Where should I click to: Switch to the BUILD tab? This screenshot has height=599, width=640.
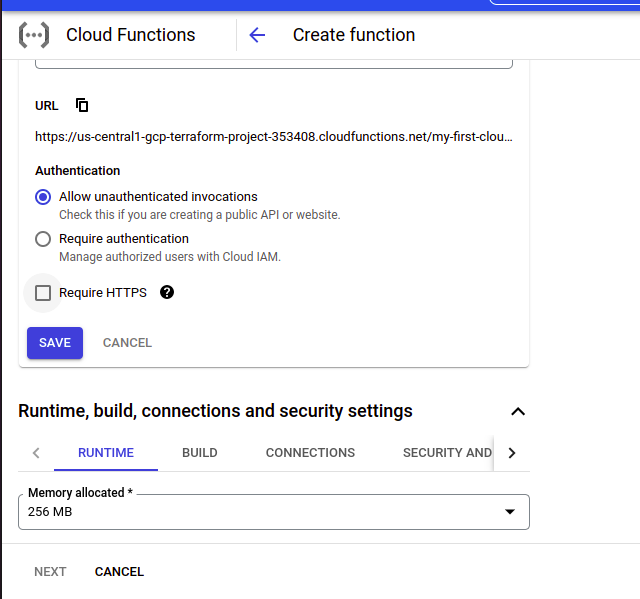tap(200, 453)
